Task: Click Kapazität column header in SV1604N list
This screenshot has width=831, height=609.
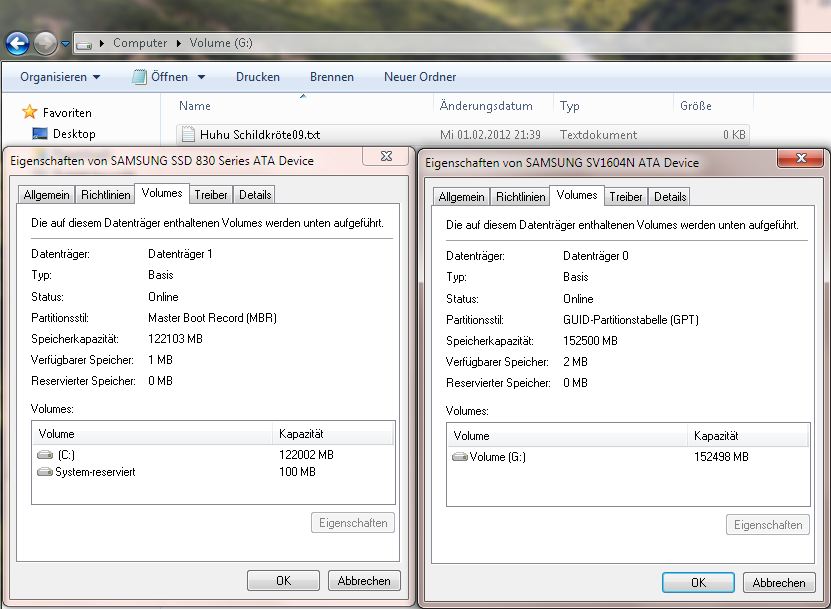Action: pos(748,436)
